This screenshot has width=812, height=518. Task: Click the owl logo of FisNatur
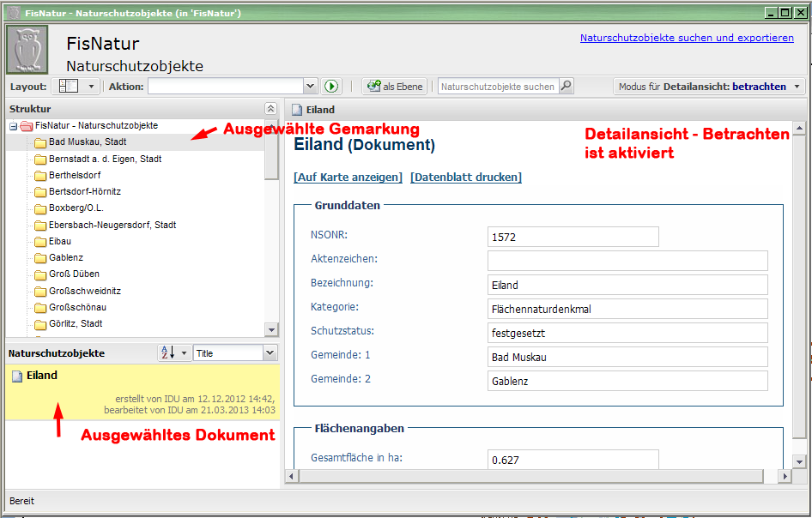pyautogui.click(x=27, y=50)
